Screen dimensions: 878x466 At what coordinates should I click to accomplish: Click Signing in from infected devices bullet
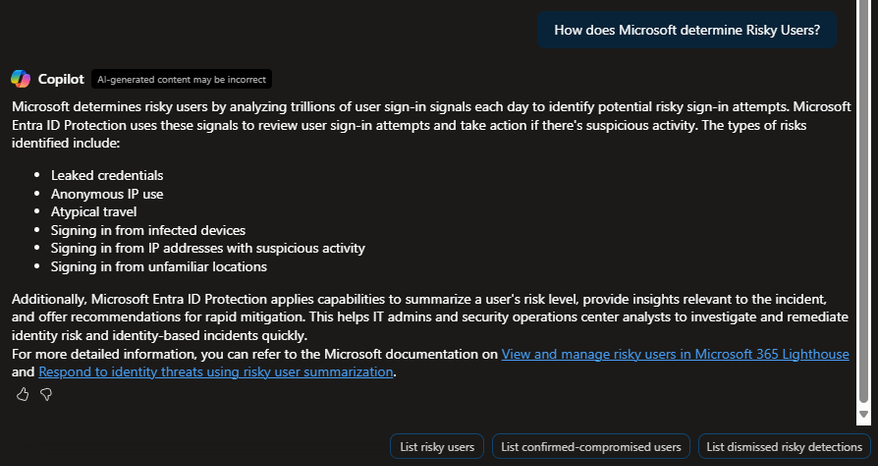tap(148, 230)
